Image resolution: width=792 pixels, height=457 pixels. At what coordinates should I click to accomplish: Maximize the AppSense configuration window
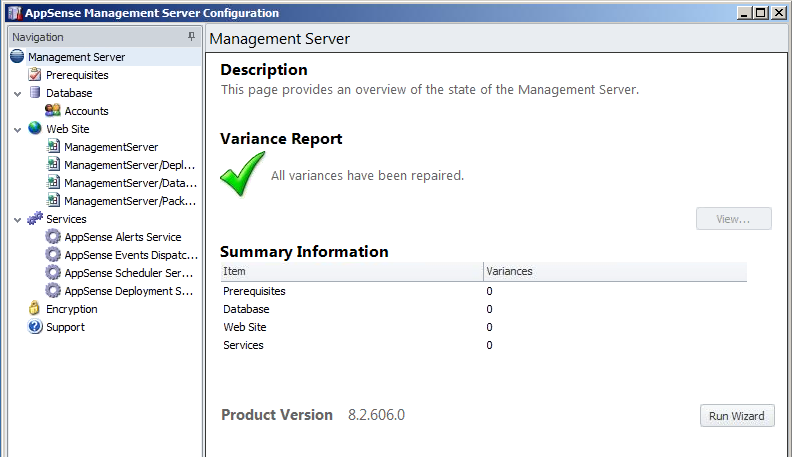(761, 13)
